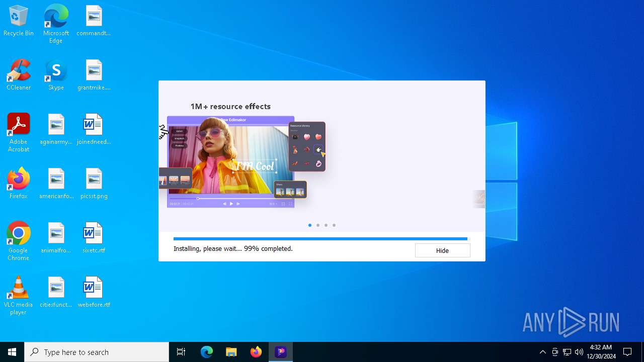Select the americanfo... file icon
The height and width of the screenshot is (362, 644).
pos(56,184)
